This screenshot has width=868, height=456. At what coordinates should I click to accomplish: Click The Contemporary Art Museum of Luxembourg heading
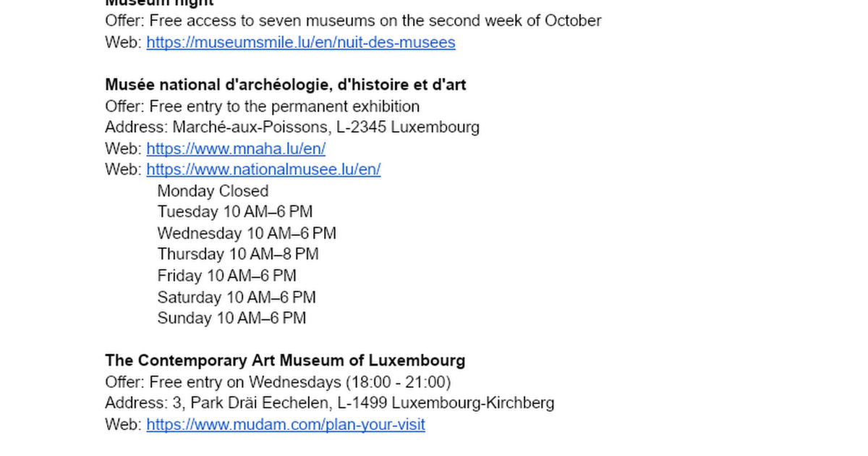285,360
